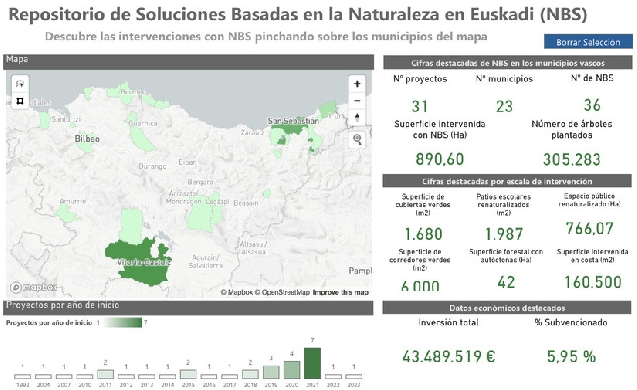Click the 2021 bar with 7 projects

(x=312, y=363)
